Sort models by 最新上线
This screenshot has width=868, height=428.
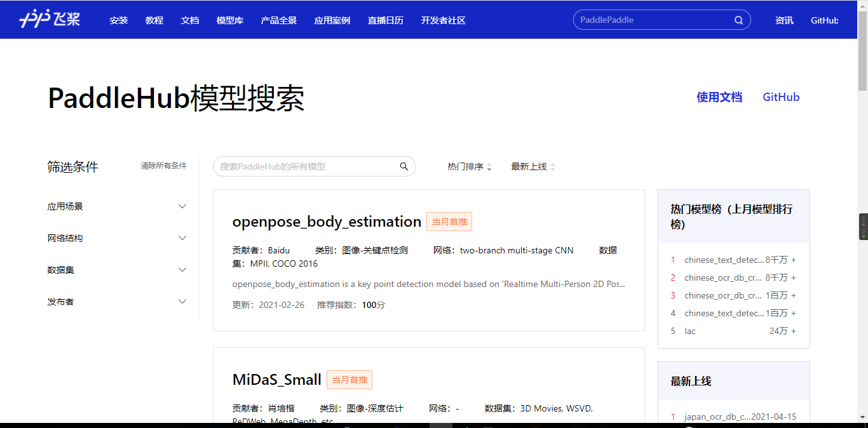point(533,166)
